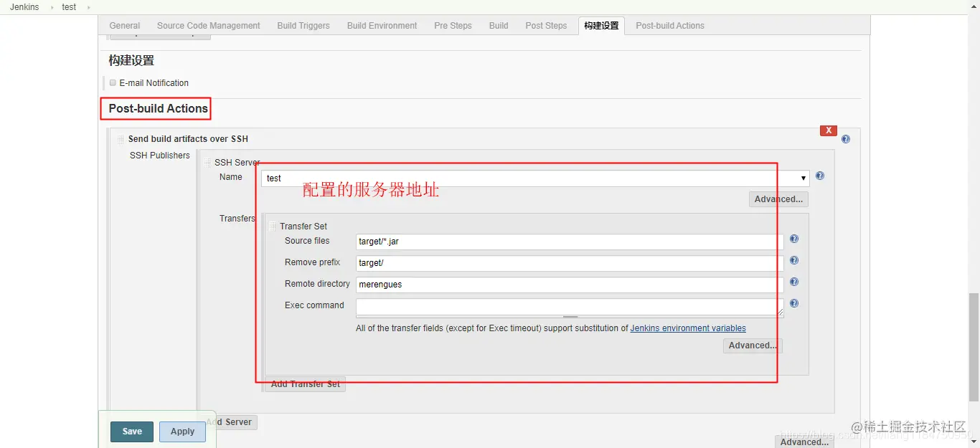This screenshot has width=980, height=448.
Task: Open the breadcrumb arrow after test
Action: point(88,7)
